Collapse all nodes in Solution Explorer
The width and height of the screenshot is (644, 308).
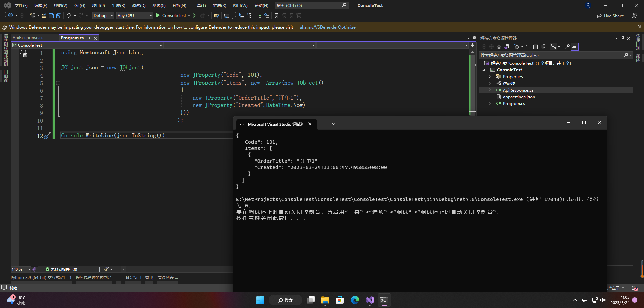[x=536, y=47]
